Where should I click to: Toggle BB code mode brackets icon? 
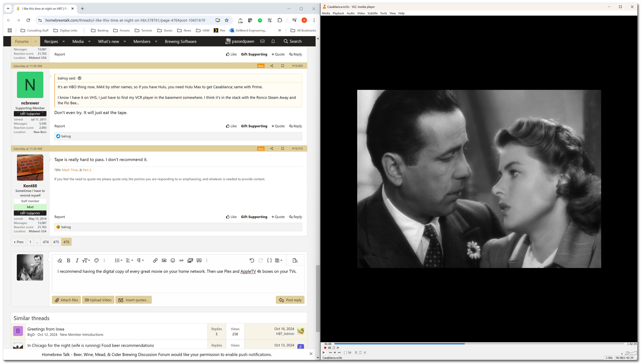[269, 260]
